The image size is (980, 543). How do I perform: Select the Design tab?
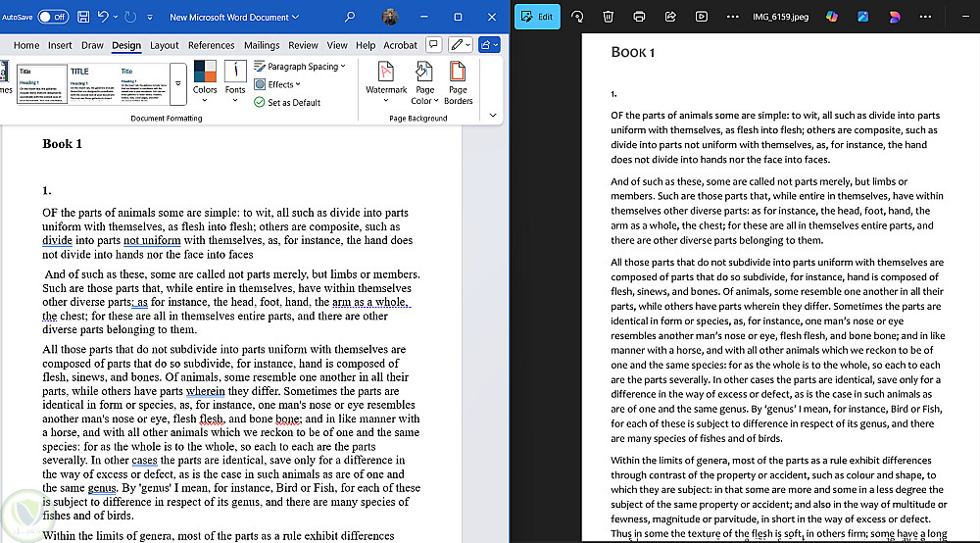pyautogui.click(x=126, y=45)
